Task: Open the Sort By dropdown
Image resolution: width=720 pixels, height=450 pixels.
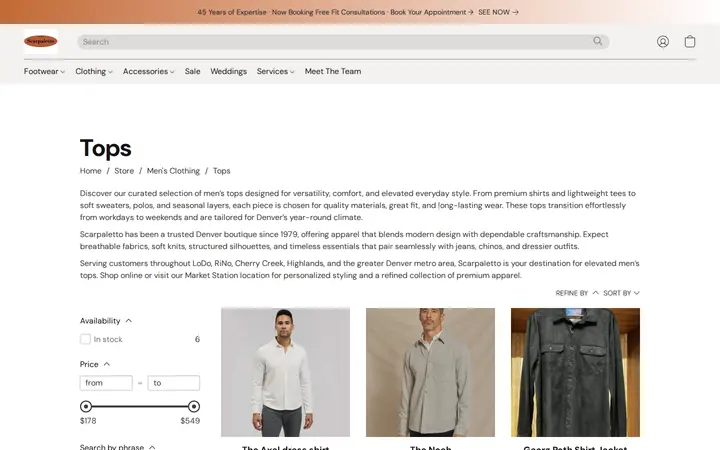Action: tap(621, 293)
